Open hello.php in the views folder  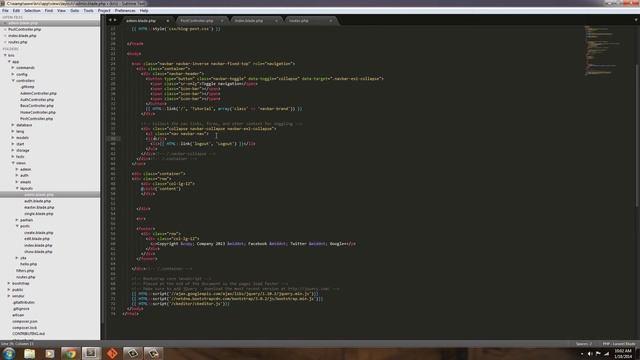(29, 264)
